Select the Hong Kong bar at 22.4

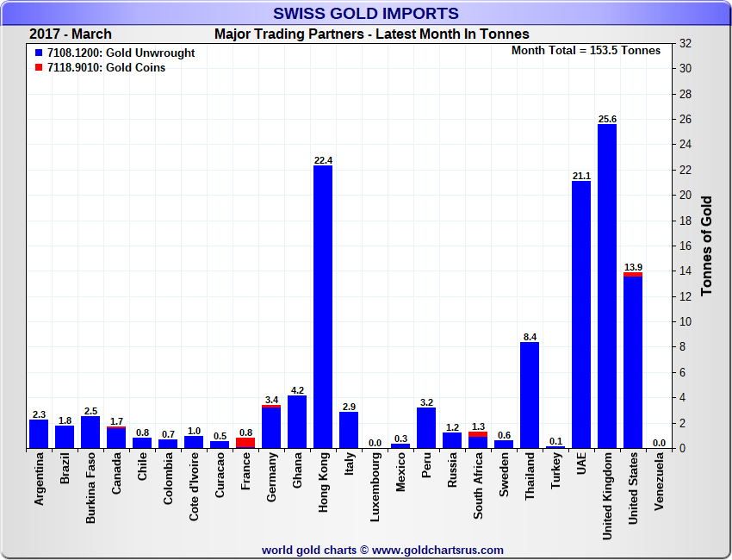323,307
